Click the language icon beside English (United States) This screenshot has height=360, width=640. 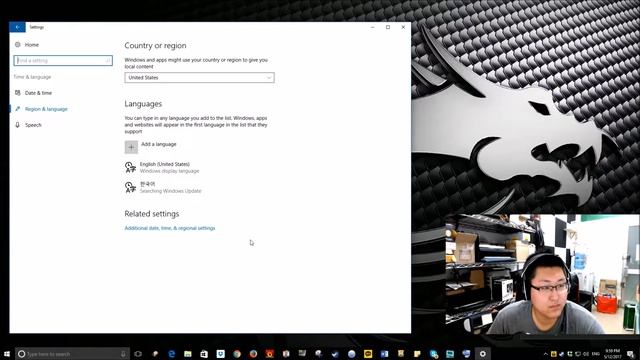pos(130,167)
